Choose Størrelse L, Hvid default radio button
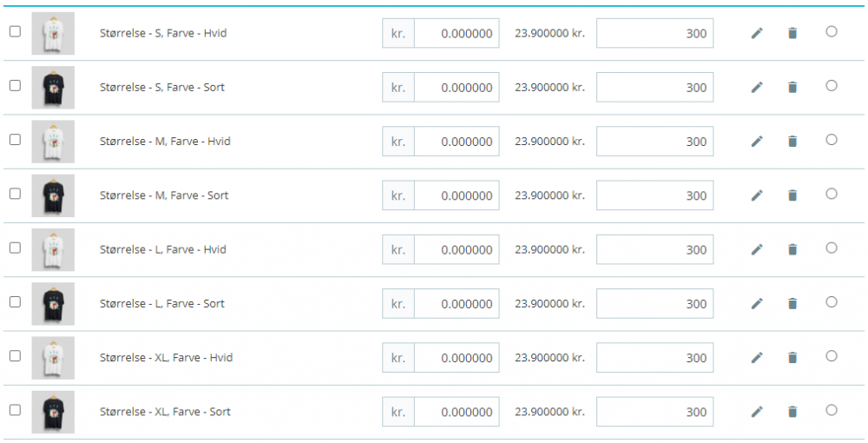Image resolution: width=868 pixels, height=443 pixels. click(x=832, y=248)
